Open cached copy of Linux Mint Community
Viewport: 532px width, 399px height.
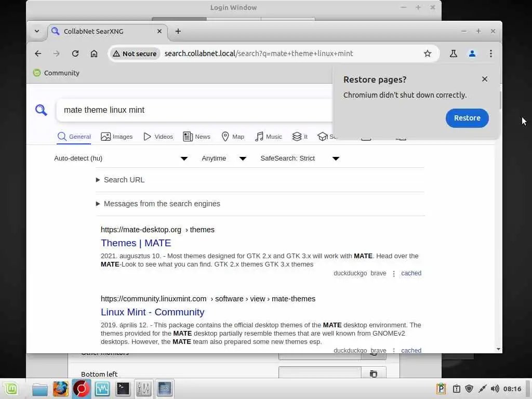411,350
